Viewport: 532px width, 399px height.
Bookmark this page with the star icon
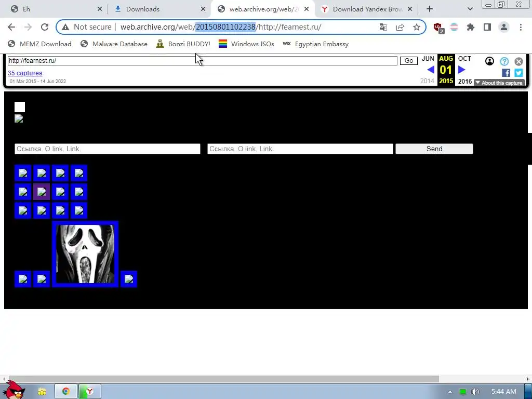pyautogui.click(x=417, y=27)
